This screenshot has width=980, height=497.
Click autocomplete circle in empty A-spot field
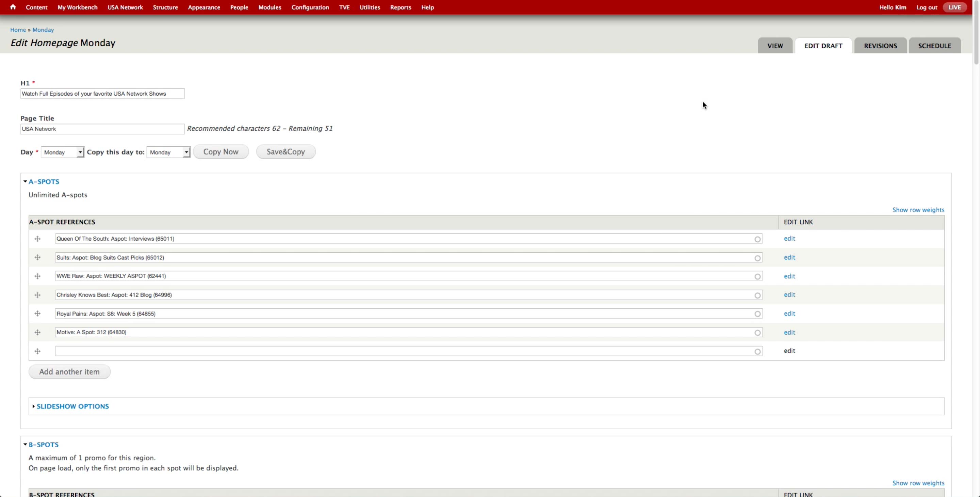(757, 352)
